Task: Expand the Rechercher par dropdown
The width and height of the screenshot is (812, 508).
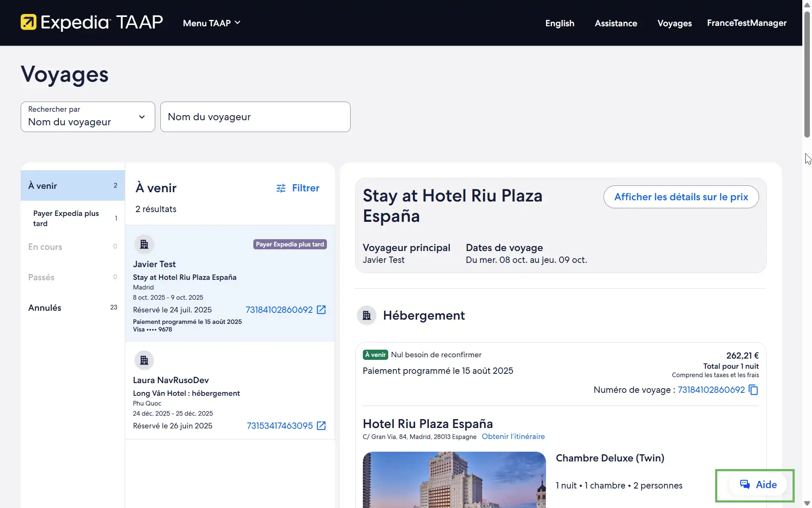Action: click(88, 117)
